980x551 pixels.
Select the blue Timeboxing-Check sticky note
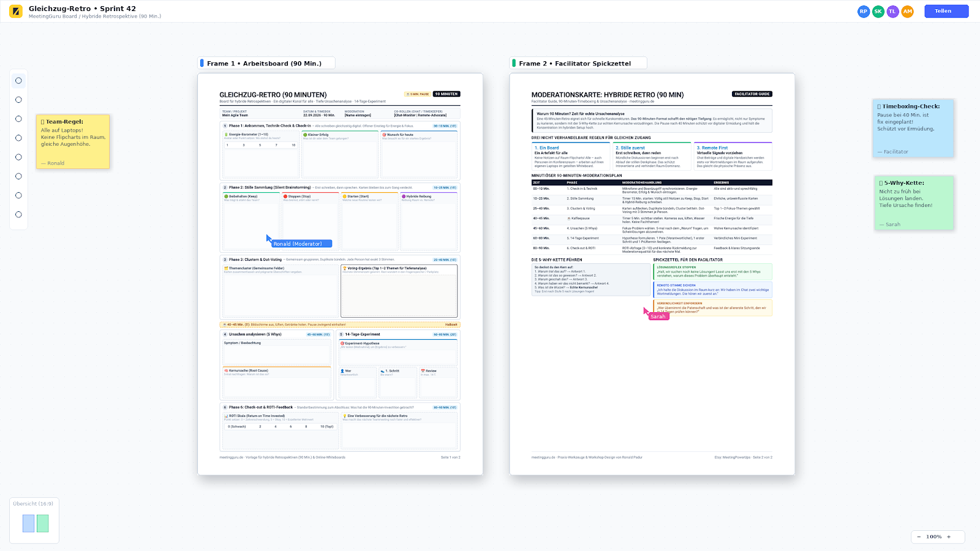pos(913,128)
